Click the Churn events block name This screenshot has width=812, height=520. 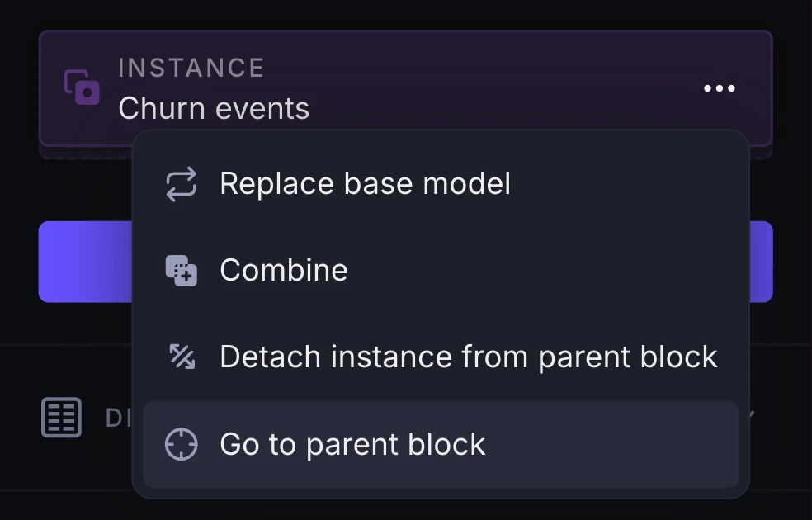(214, 108)
